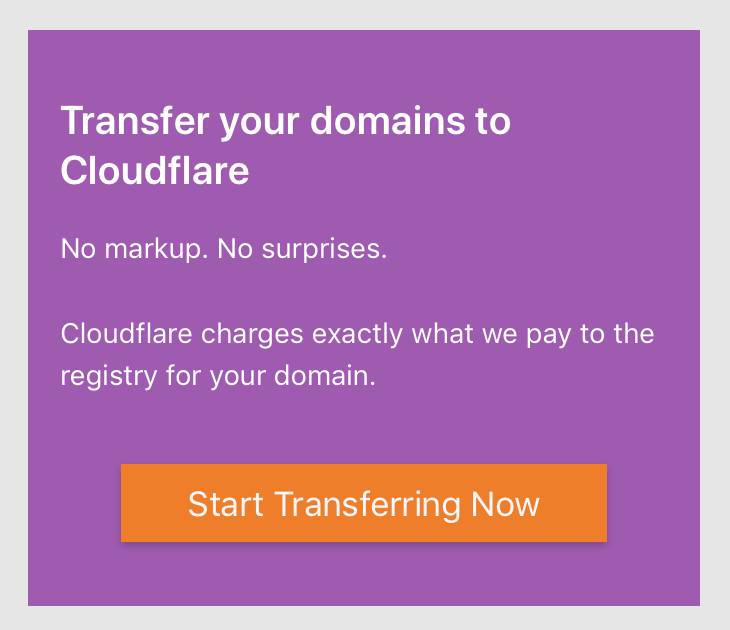Click 'Cloudflare' at the start of the paragraph
The width and height of the screenshot is (730, 630).
pos(126,334)
